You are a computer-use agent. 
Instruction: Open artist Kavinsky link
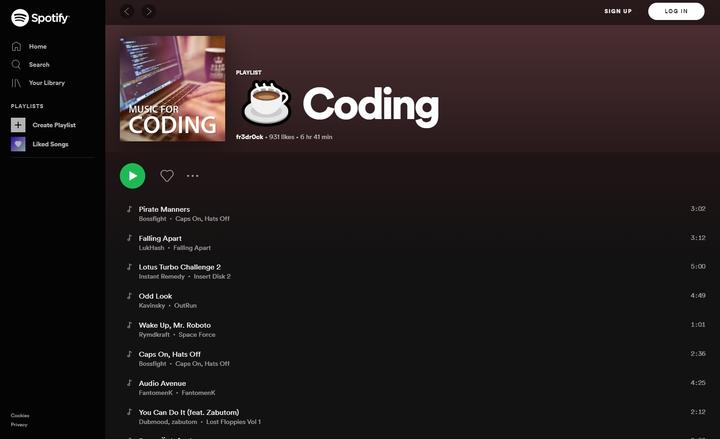[x=151, y=305]
